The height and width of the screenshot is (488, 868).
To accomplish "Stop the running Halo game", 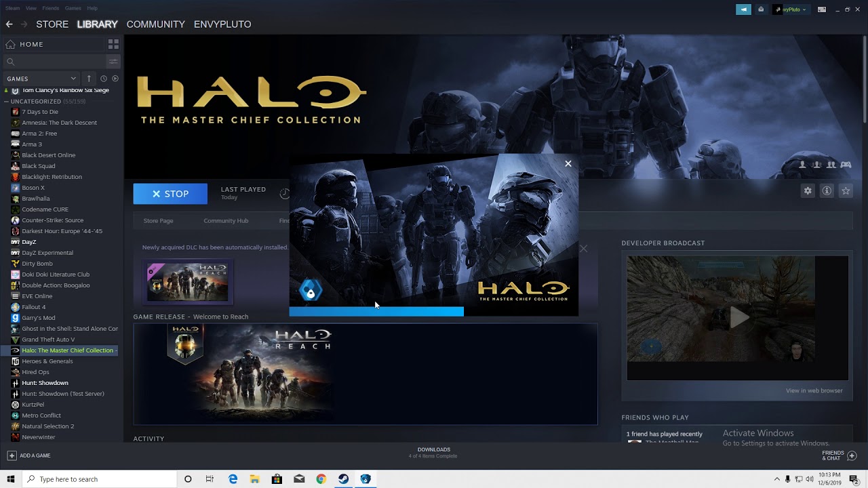I will point(170,194).
